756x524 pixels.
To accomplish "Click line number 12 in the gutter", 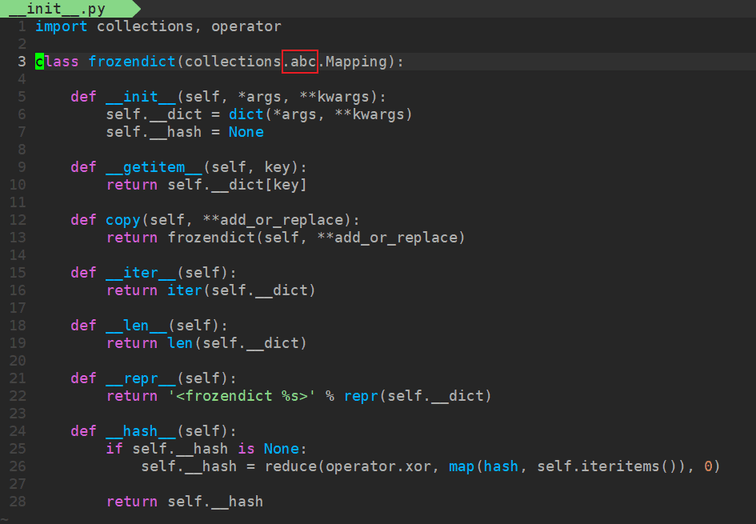I will coord(18,220).
